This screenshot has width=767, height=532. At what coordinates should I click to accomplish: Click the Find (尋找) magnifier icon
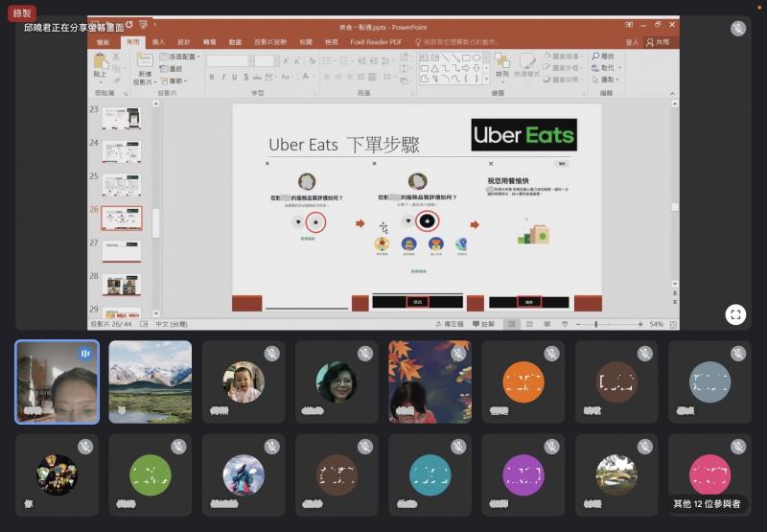click(595, 57)
